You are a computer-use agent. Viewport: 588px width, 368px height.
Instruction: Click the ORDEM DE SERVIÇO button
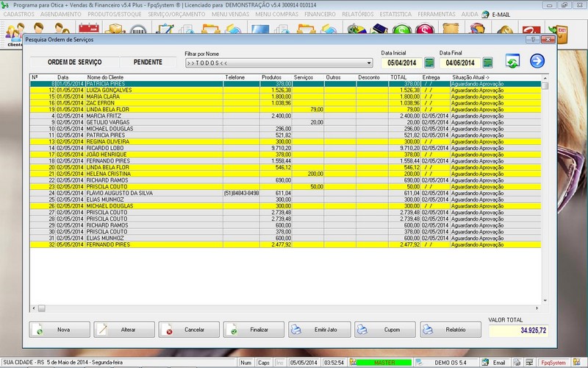[75, 63]
